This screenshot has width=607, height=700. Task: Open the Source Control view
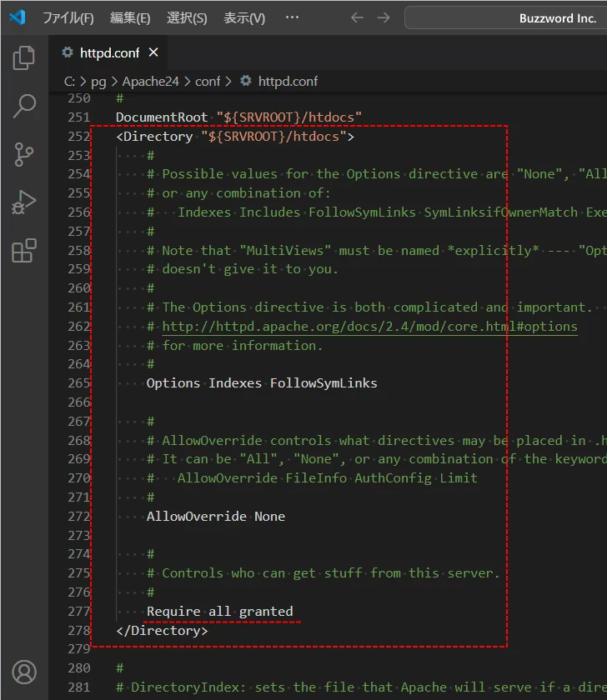pyautogui.click(x=24, y=154)
